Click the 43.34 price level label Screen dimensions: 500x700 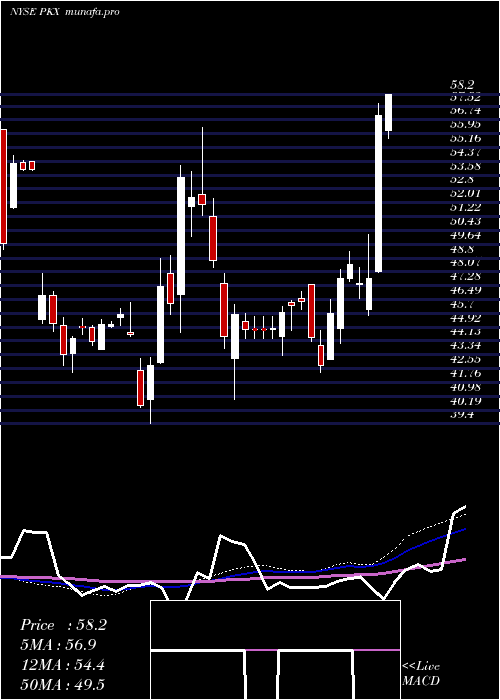coord(464,346)
